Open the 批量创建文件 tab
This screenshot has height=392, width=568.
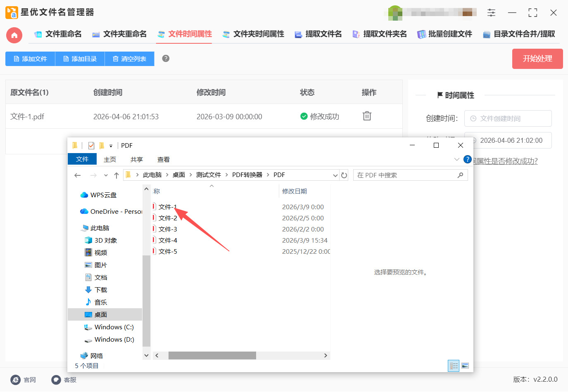[x=444, y=34]
